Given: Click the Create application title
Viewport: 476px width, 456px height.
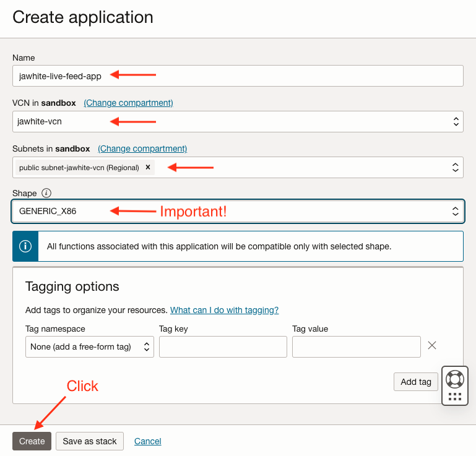Looking at the screenshot, I should (x=83, y=17).
